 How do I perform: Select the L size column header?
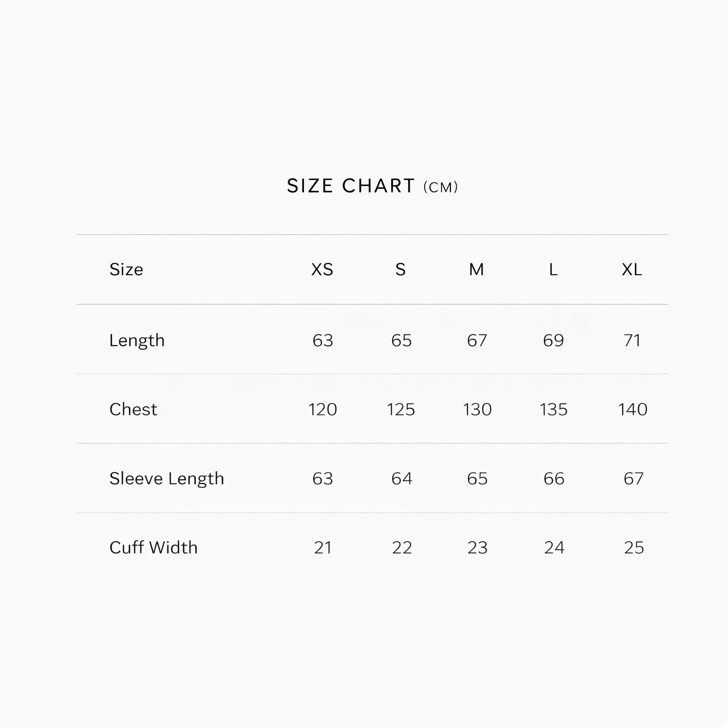tap(553, 269)
